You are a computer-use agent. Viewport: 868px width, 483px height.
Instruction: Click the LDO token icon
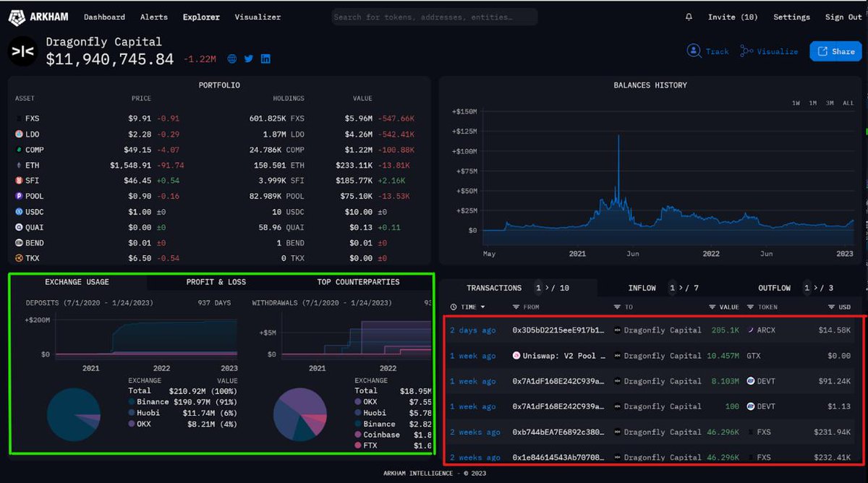19,134
